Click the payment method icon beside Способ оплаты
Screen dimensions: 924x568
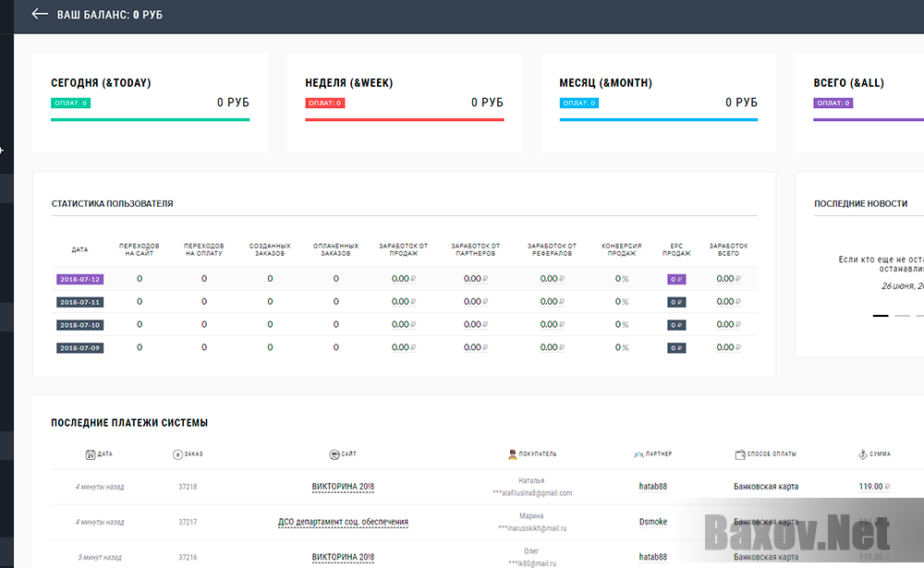coord(740,454)
